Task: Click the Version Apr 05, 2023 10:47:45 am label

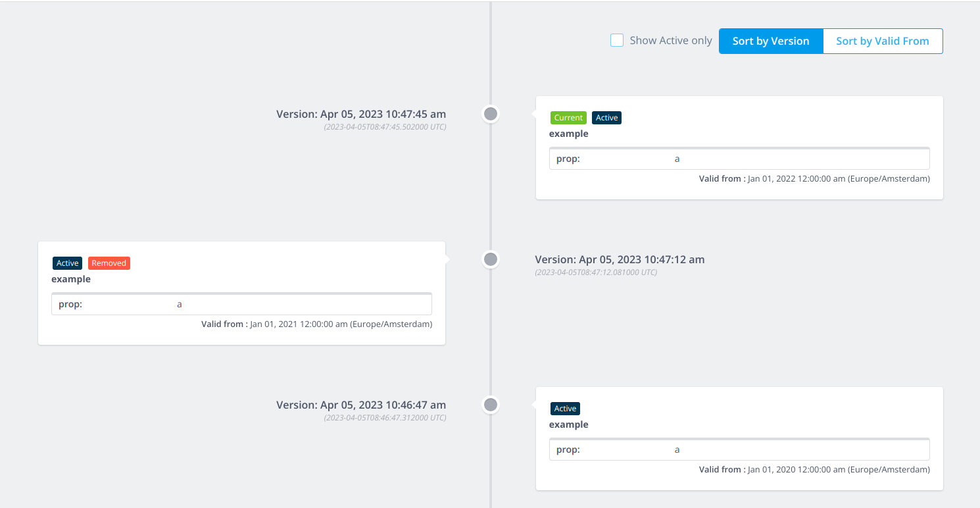Action: tap(361, 114)
